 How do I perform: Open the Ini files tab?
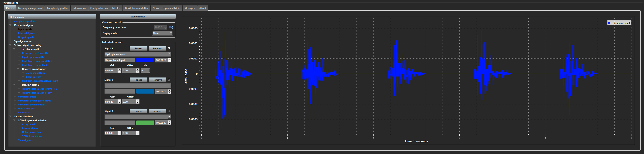116,8
